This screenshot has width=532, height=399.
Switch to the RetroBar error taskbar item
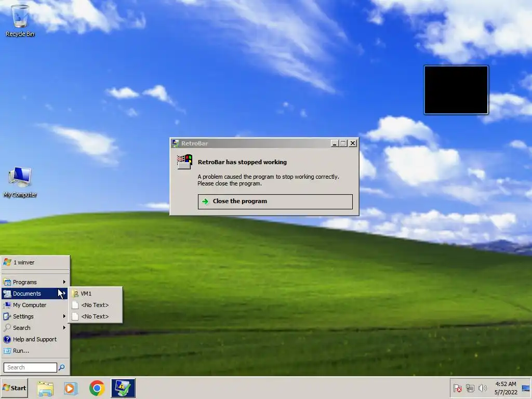click(123, 388)
